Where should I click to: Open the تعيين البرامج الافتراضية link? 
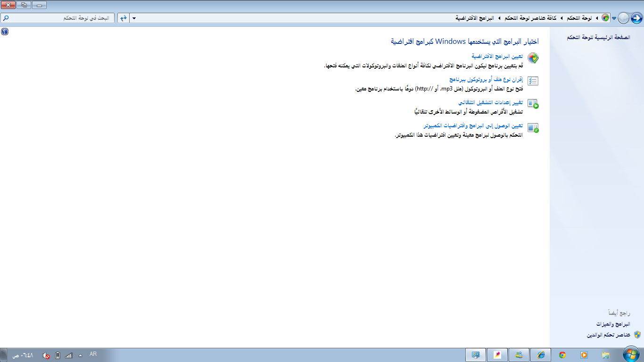[497, 56]
